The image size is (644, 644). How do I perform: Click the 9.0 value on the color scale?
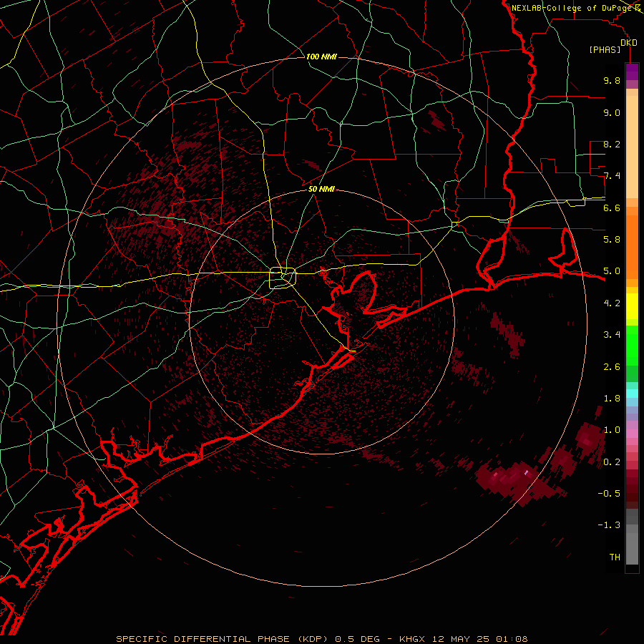(x=612, y=112)
